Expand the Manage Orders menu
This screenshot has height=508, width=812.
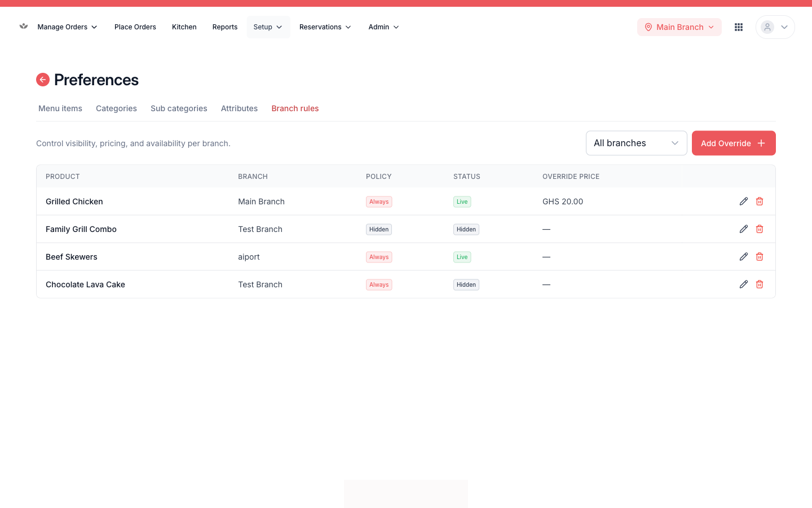pos(68,27)
